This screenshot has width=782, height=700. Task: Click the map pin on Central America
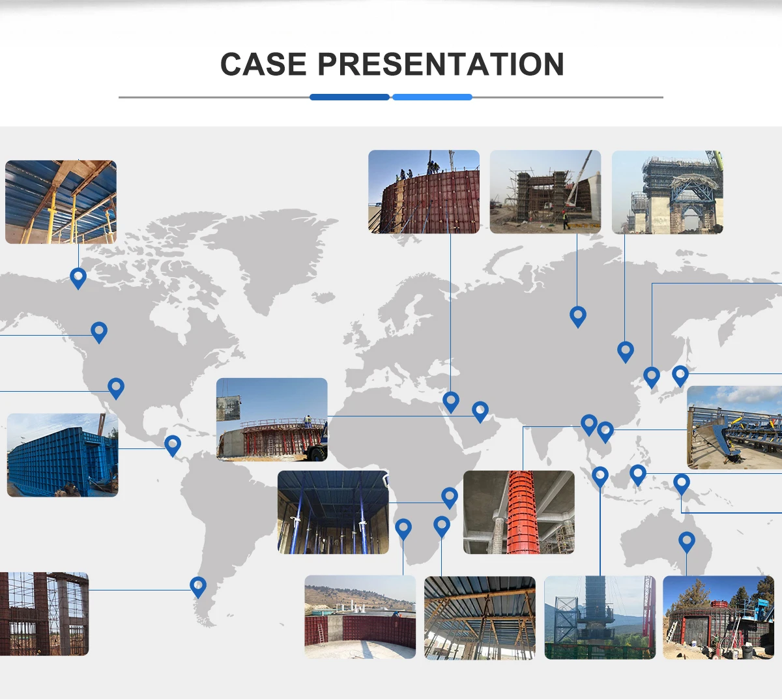173,445
